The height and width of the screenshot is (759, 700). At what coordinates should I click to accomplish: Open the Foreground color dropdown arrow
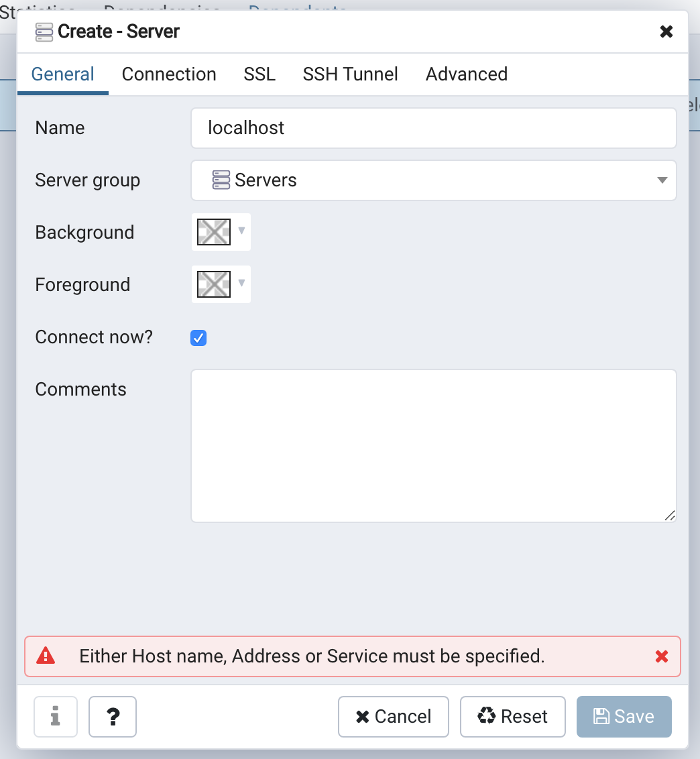[243, 284]
